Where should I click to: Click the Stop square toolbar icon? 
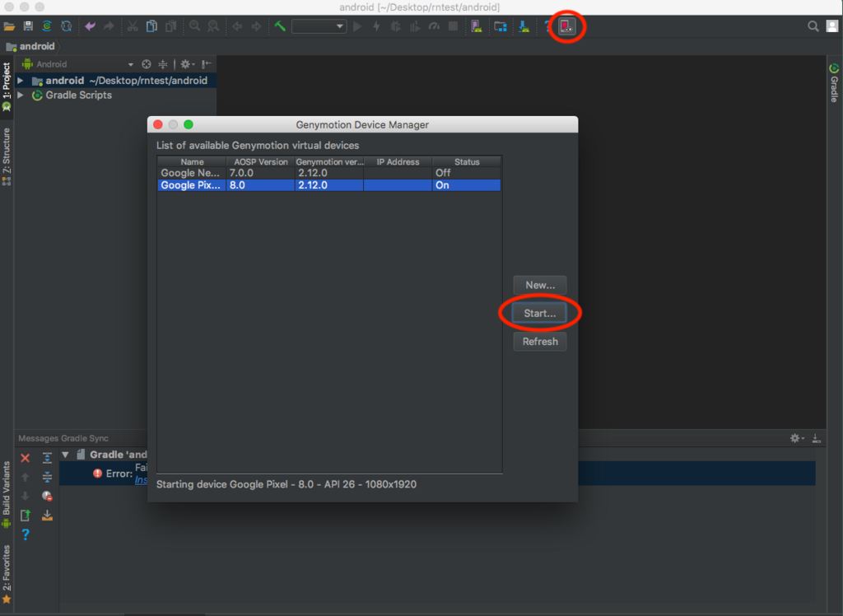point(454,26)
